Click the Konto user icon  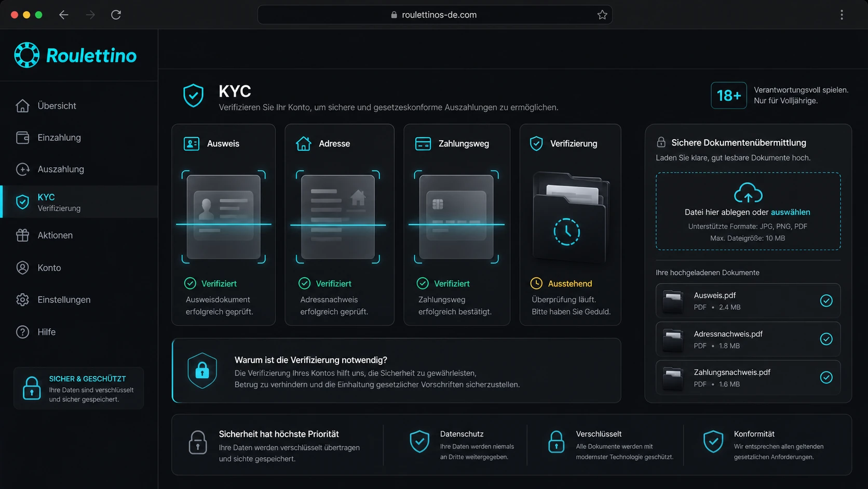[x=22, y=268]
